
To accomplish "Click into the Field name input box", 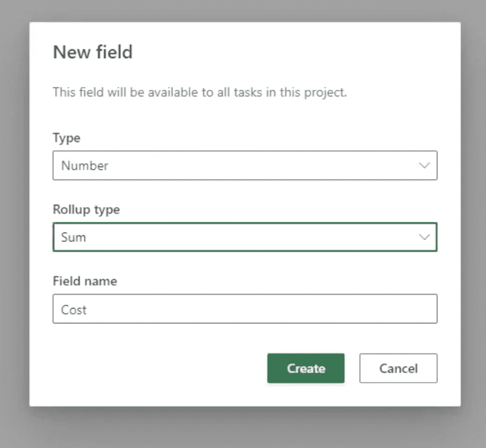I will 245,308.
